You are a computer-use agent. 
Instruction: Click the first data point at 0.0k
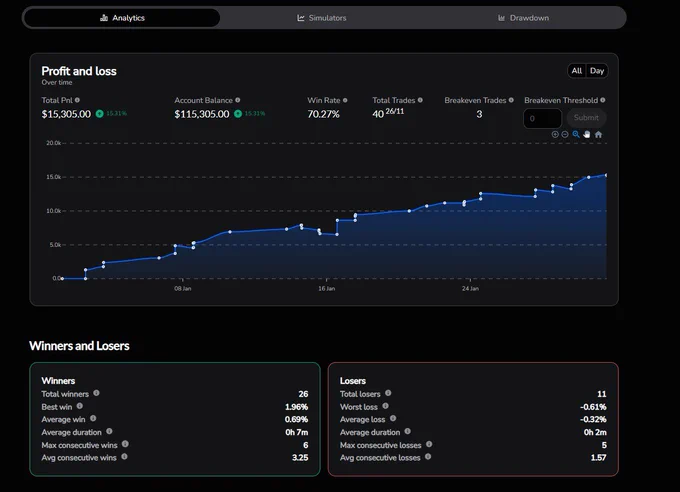tap(63, 279)
